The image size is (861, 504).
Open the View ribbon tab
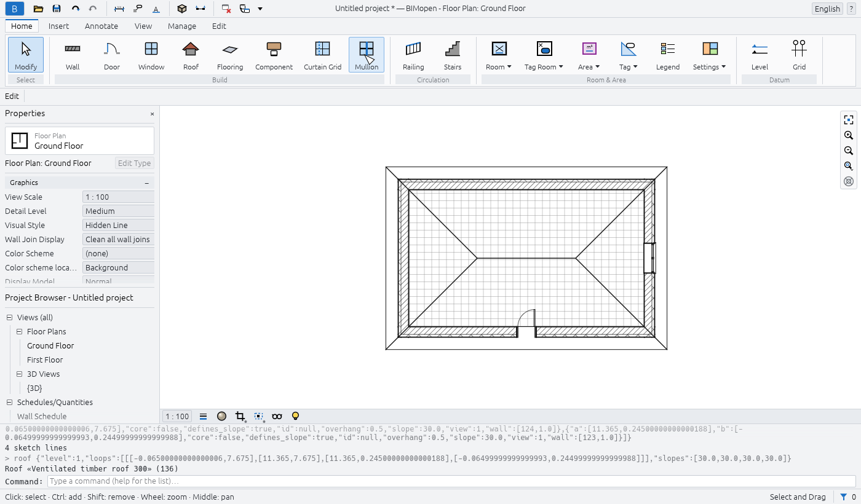(x=143, y=26)
